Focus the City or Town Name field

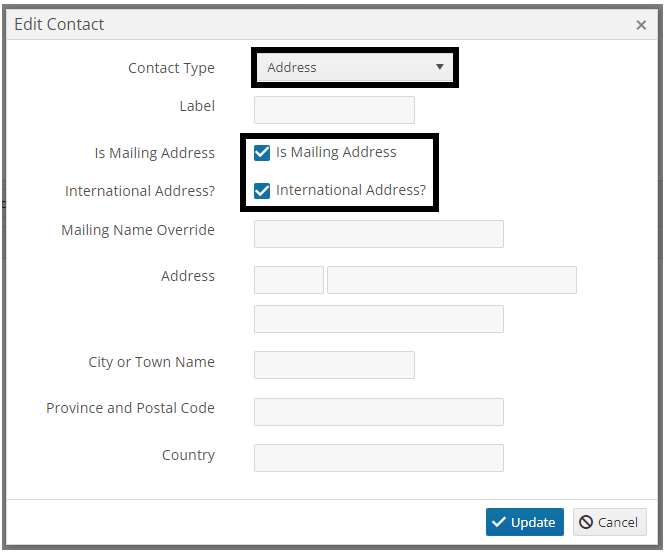tap(334, 365)
